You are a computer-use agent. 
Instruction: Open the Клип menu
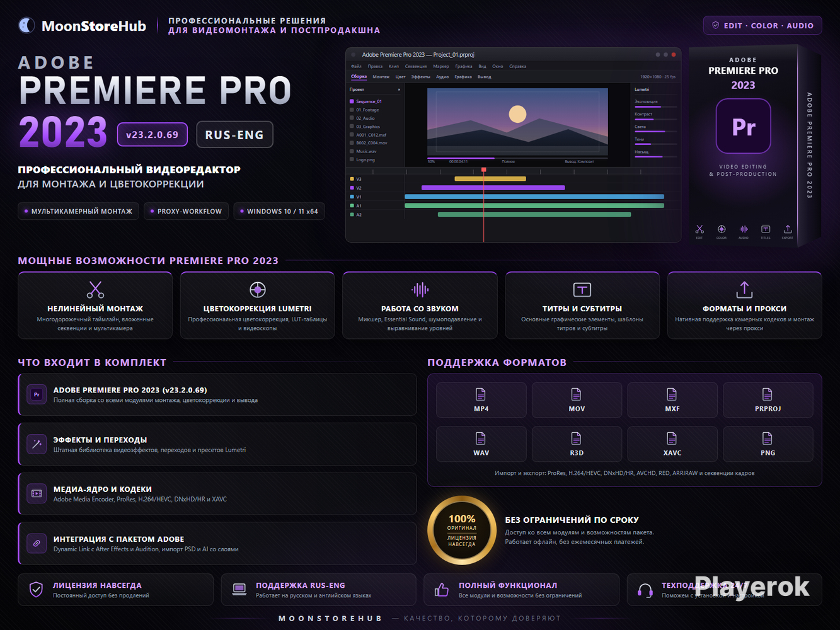394,66
